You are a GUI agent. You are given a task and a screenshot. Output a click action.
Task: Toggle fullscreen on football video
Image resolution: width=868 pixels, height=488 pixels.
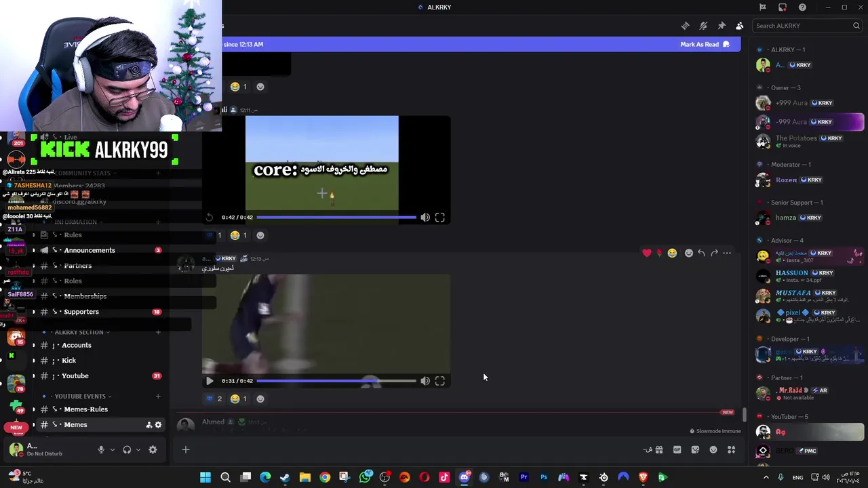tap(439, 381)
